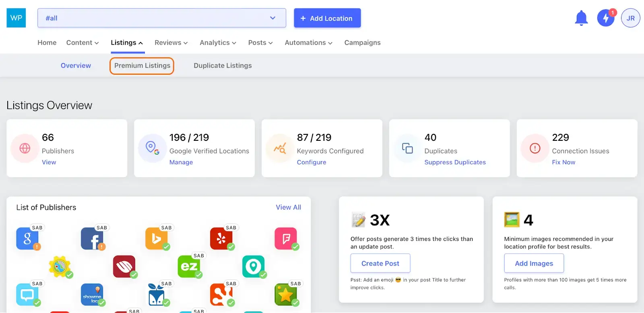This screenshot has height=313, width=644.
Task: Click the 'List of Publishers' heading
Action: click(46, 207)
